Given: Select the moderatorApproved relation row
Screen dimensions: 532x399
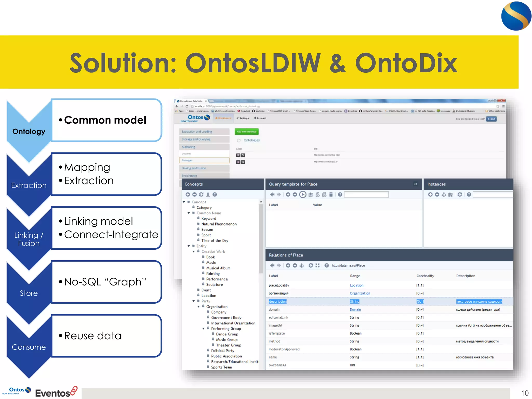Looking at the screenshot, I should [x=389, y=349].
